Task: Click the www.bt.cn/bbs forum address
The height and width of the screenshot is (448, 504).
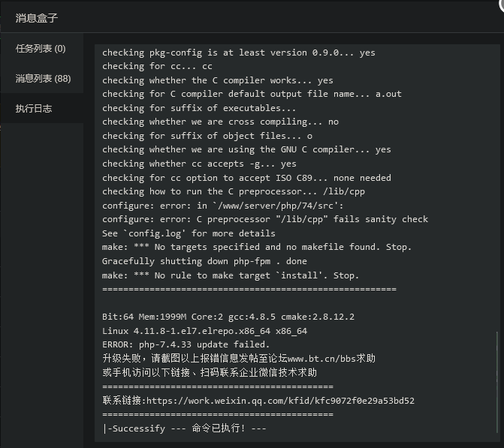Action: point(321,359)
